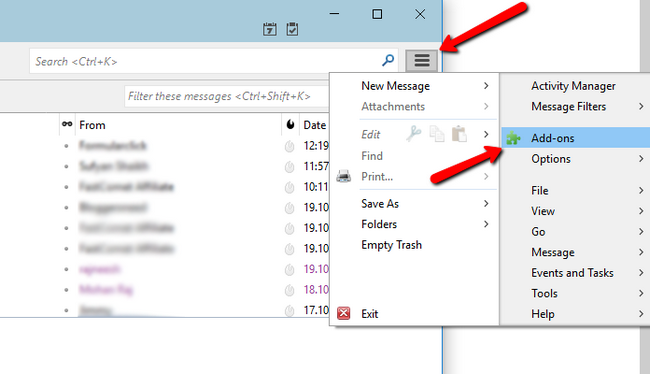The height and width of the screenshot is (374, 650).
Task: Toggle junk status for the 12:19 message
Action: (289, 146)
